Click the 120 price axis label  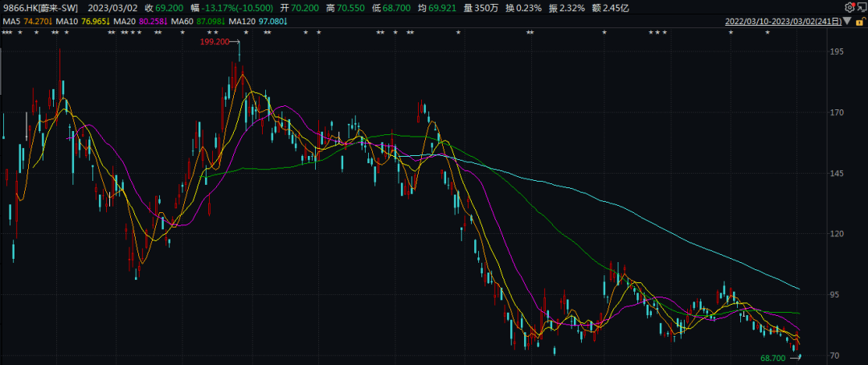click(838, 234)
